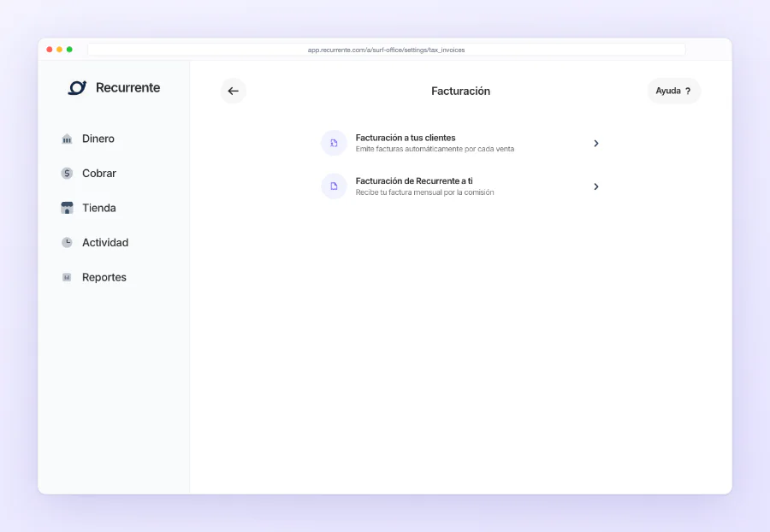Image resolution: width=770 pixels, height=532 pixels.
Task: Expand chevron for Facturación a tus clientes
Action: click(x=596, y=144)
